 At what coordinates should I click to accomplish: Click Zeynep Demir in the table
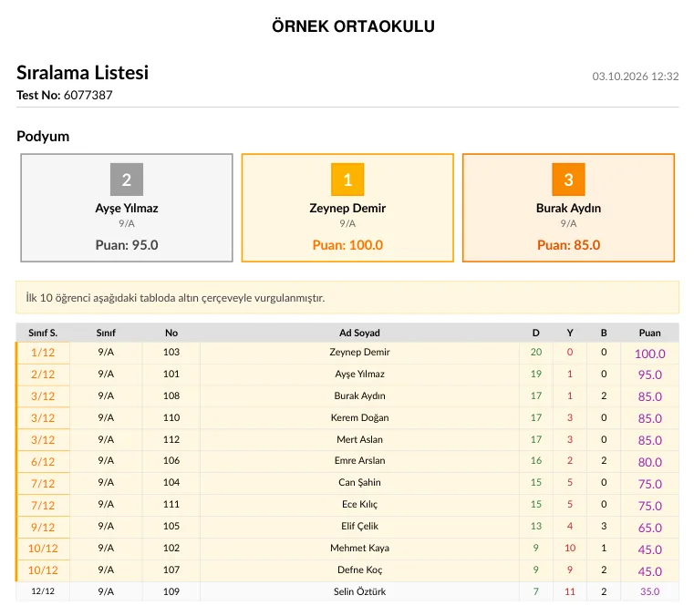coord(359,353)
